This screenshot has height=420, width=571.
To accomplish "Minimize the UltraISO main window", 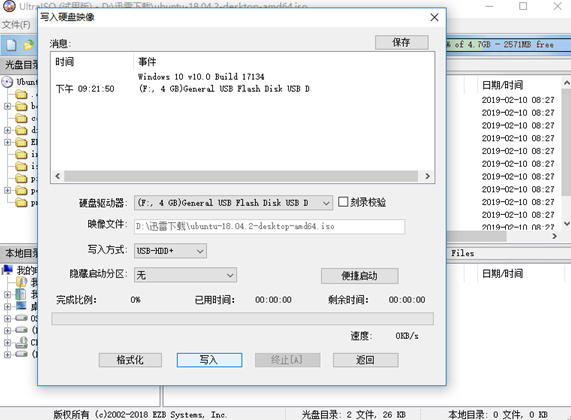I will pos(489,6).
